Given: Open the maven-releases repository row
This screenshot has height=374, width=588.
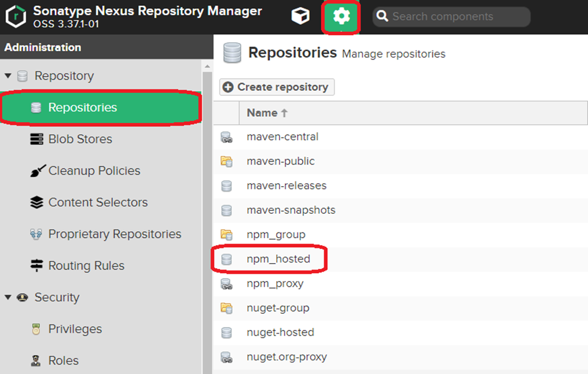Looking at the screenshot, I should tap(400, 186).
